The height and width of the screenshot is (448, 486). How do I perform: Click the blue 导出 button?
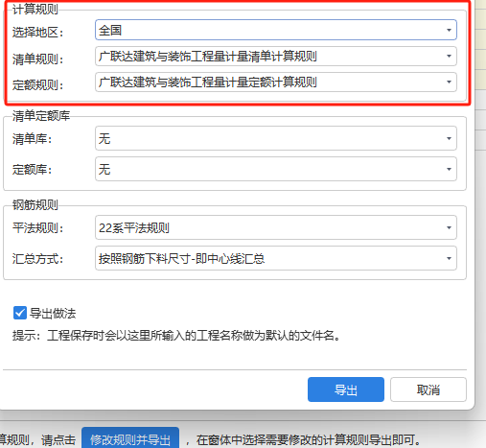(346, 389)
